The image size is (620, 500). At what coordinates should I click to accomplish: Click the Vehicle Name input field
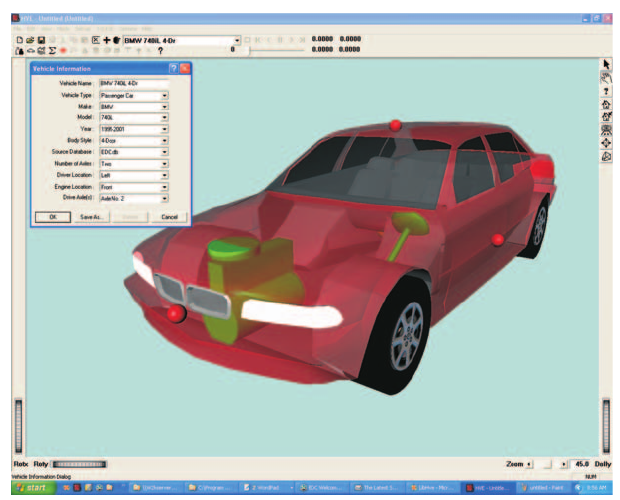[134, 83]
